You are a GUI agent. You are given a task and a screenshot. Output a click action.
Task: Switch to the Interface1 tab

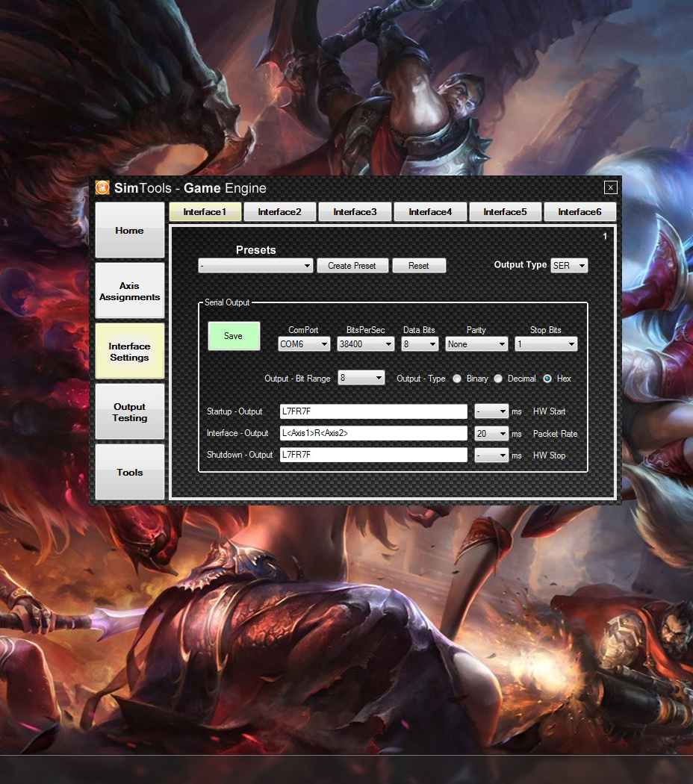(x=205, y=211)
